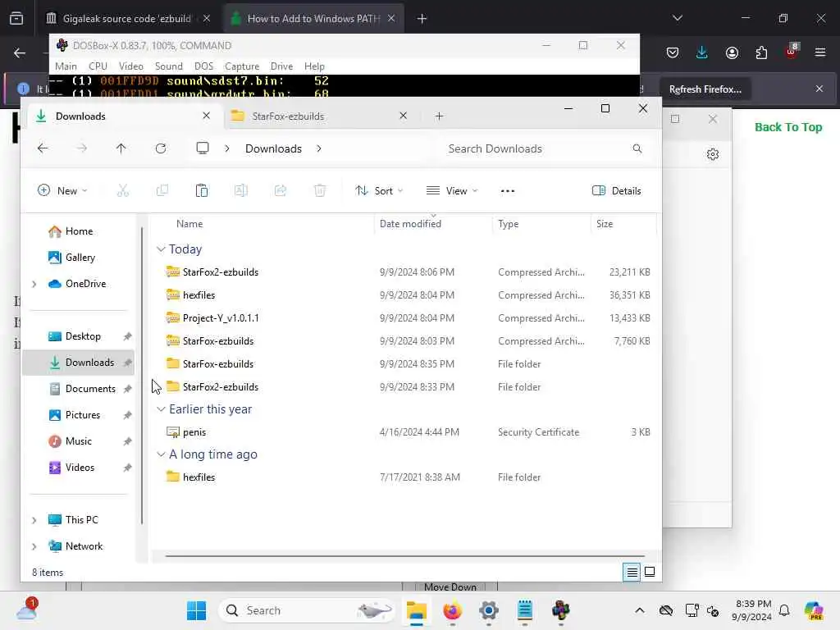Collapse the Today group
This screenshot has height=630, width=840.
pyautogui.click(x=161, y=249)
